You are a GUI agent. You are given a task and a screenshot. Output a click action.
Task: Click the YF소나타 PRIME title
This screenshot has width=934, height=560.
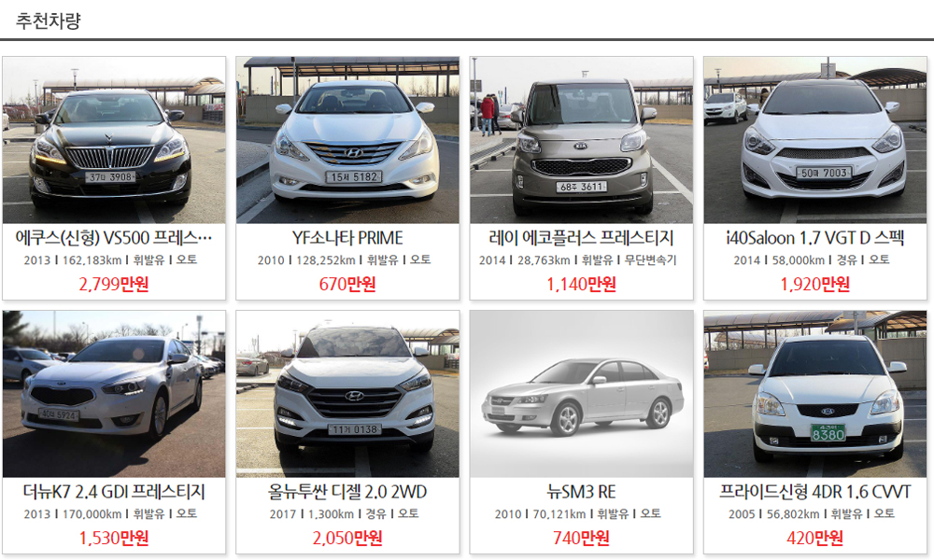pos(347,238)
